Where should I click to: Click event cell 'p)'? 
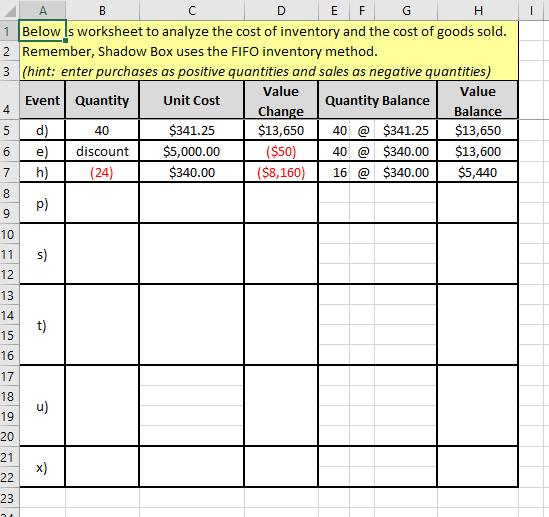click(42, 203)
